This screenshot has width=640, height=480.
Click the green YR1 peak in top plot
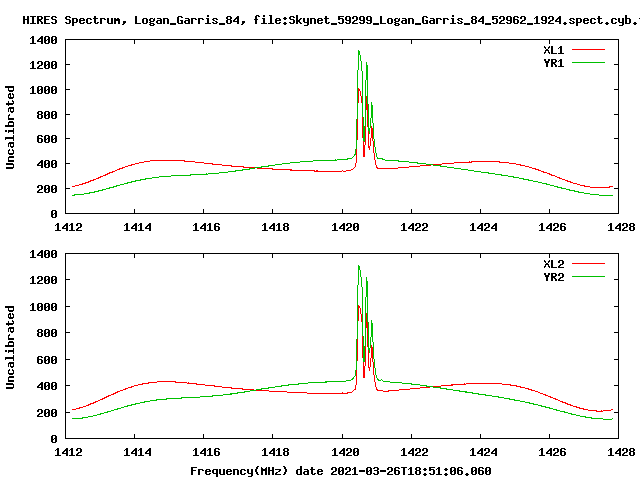coord(359,51)
